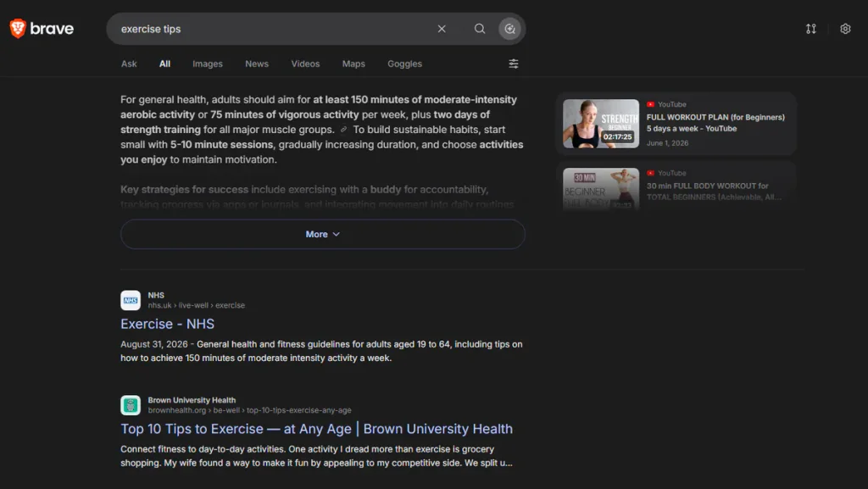Click the magnifying glass search icon
This screenshot has width=868, height=489.
tap(480, 29)
